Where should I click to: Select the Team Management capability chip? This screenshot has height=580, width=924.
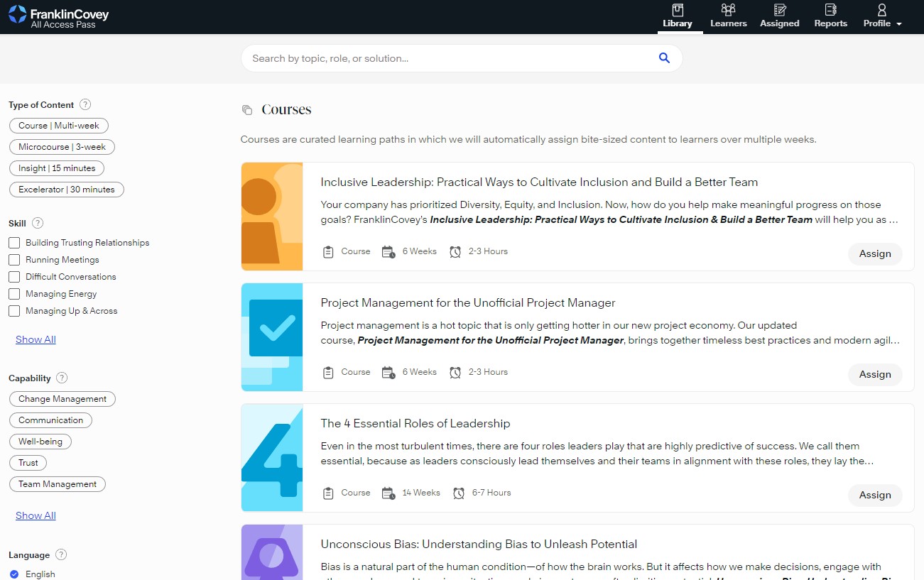coord(58,484)
